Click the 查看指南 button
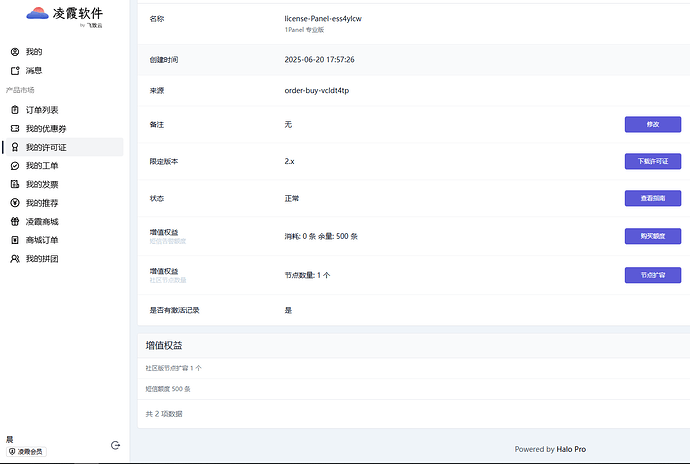The image size is (690, 464). pos(652,198)
